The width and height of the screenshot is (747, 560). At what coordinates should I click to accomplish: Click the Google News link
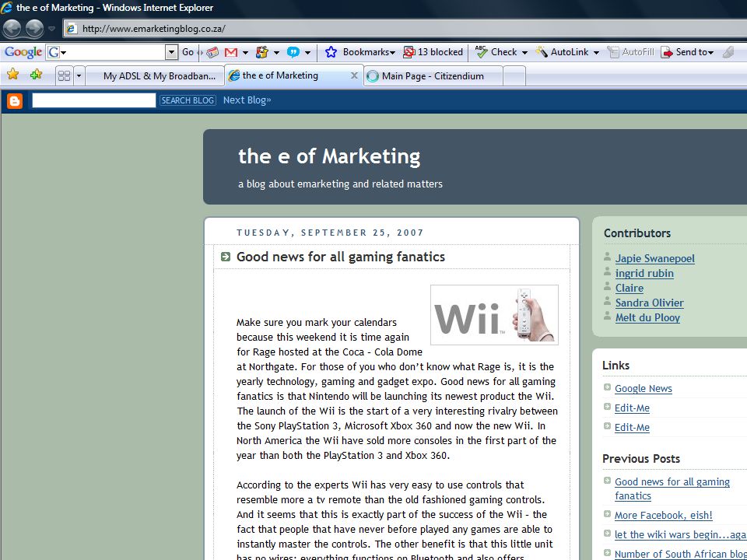tap(644, 389)
